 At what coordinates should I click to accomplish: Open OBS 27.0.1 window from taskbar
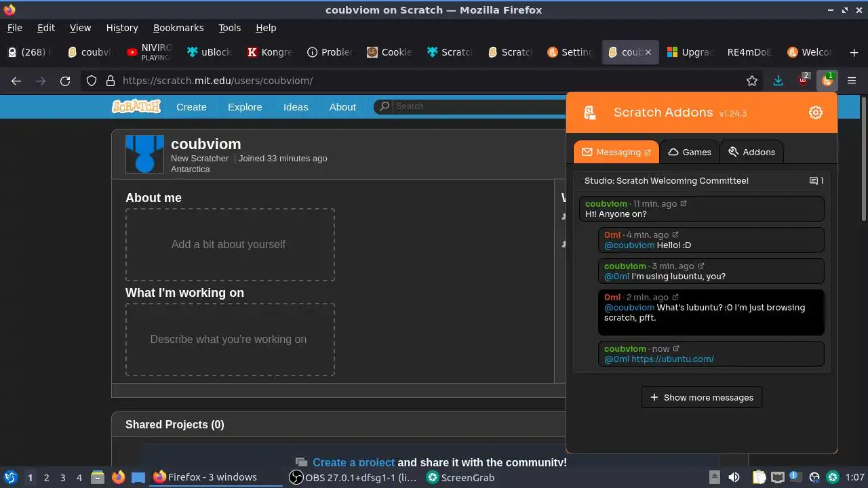pyautogui.click(x=353, y=477)
